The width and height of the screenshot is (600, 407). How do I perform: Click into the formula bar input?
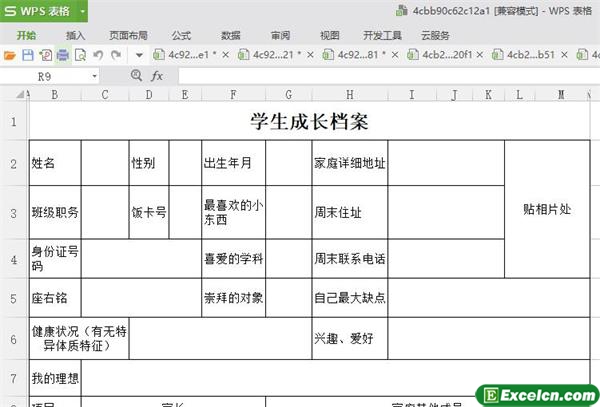point(389,76)
